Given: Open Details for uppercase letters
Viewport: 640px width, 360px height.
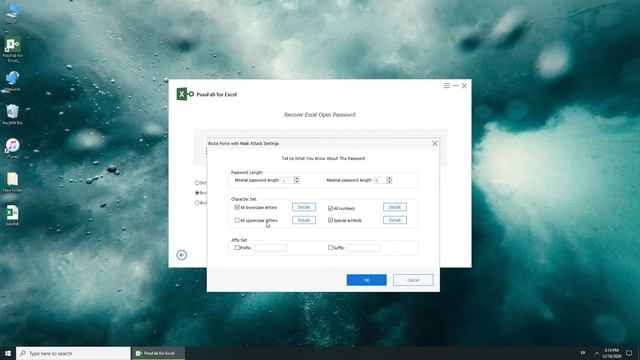Looking at the screenshot, I should coord(304,220).
